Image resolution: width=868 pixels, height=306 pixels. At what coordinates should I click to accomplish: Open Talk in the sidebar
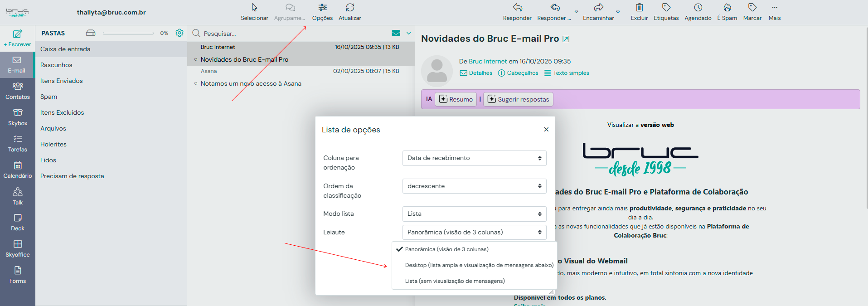pyautogui.click(x=17, y=197)
